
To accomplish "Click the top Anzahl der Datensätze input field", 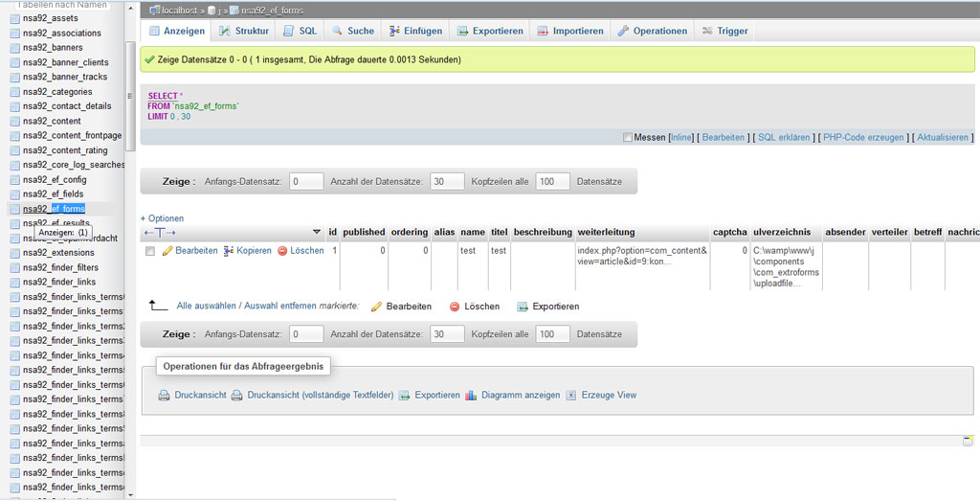I will (447, 181).
